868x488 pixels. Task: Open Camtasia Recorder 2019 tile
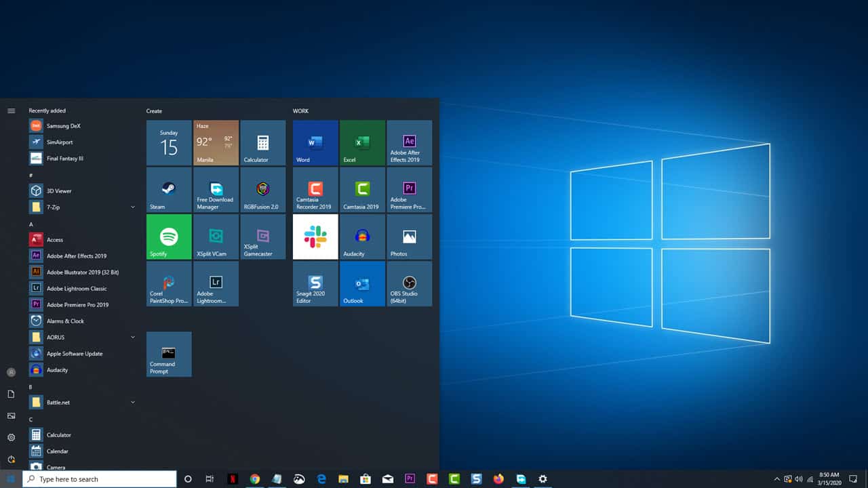pyautogui.click(x=315, y=190)
